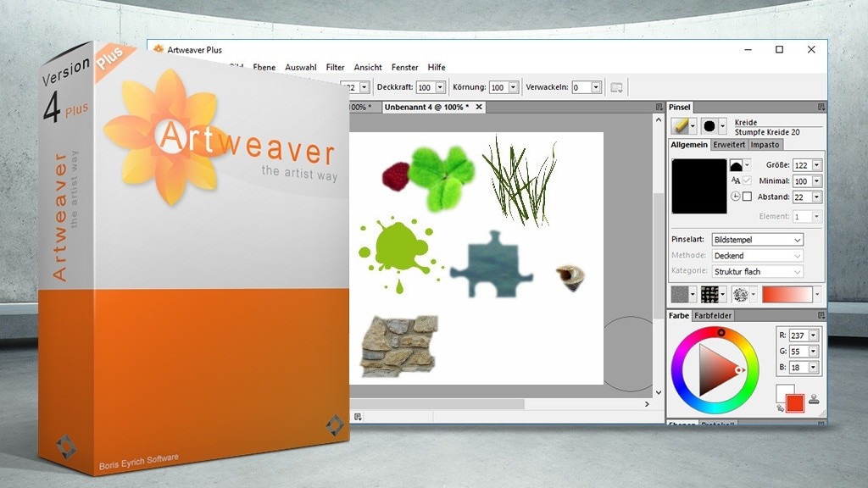Click the Artweaver app icon in title bar

pos(159,49)
